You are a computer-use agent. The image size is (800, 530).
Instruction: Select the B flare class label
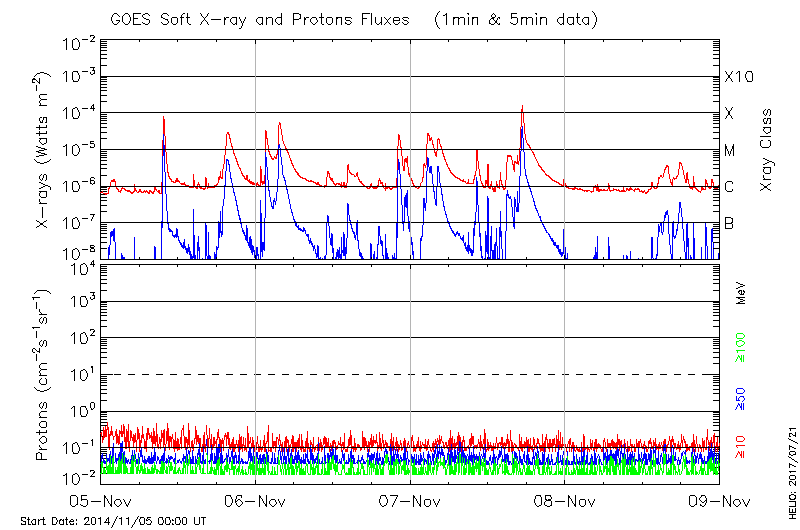point(729,223)
